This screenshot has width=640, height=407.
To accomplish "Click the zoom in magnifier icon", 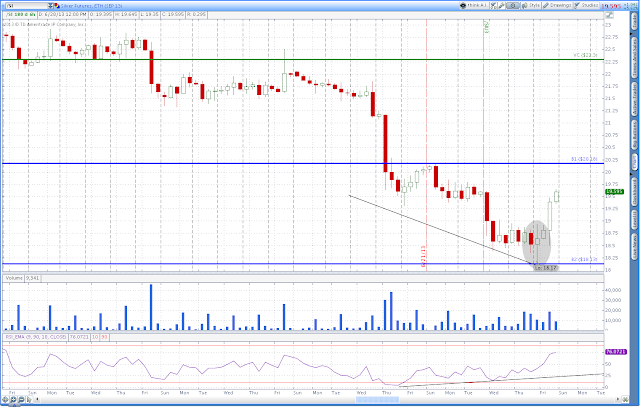I will [13, 399].
